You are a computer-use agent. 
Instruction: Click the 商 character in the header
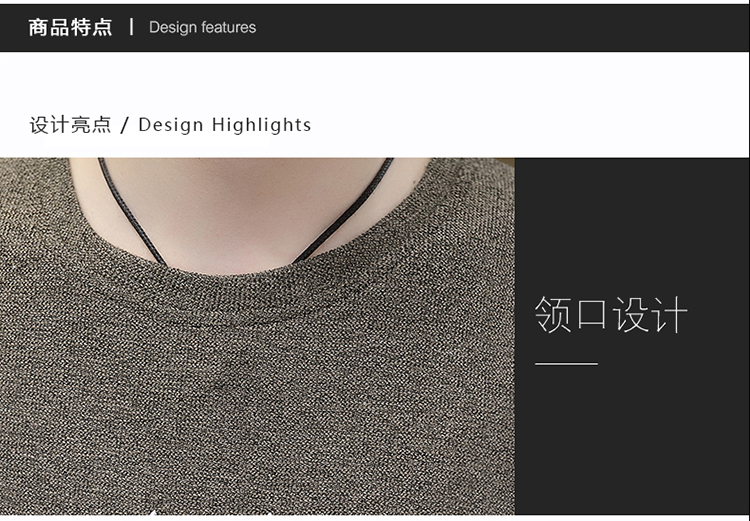(38, 27)
